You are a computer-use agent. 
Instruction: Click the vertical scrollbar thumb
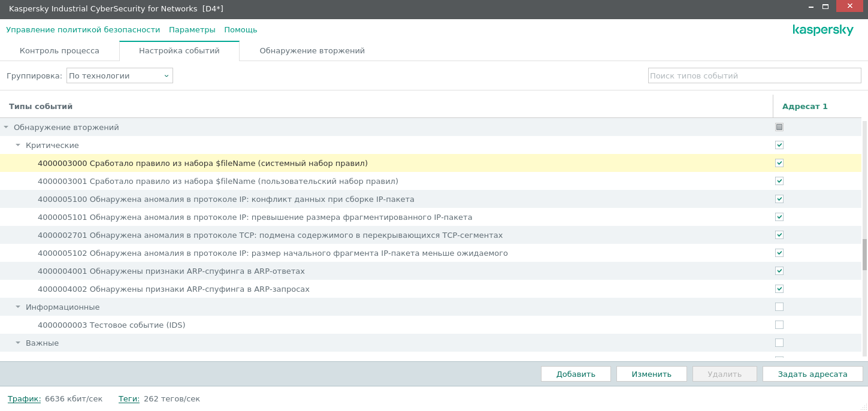click(x=864, y=255)
